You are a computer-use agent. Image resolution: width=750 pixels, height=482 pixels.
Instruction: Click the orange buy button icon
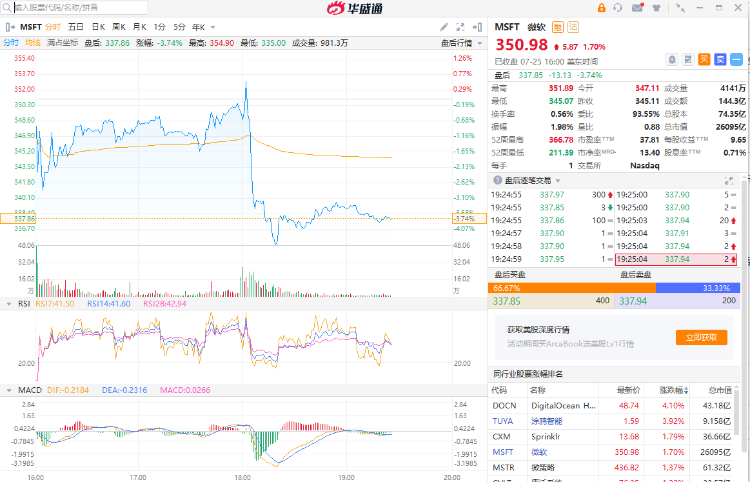[705, 59]
